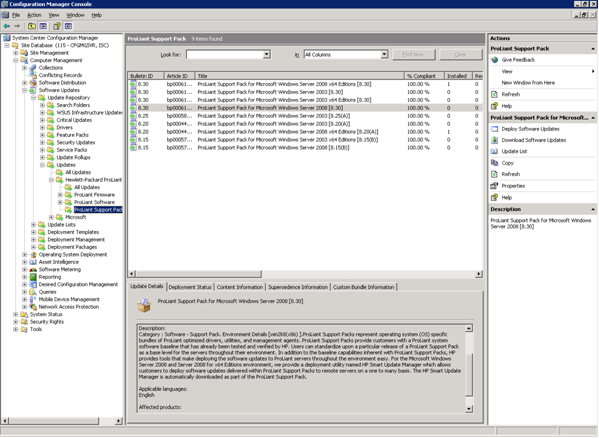The width and height of the screenshot is (599, 438).
Task: Click the Forward arrow toolbar icon
Action: click(17, 26)
